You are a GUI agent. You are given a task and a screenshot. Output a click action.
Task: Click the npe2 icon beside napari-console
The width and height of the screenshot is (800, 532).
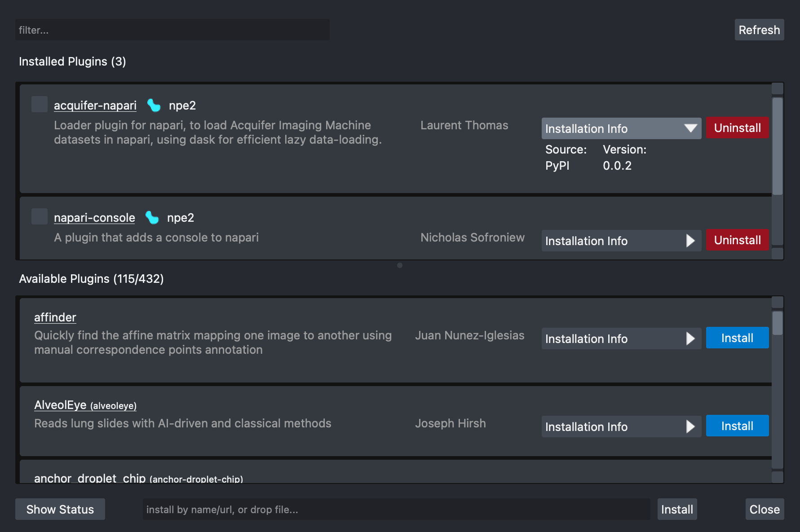click(x=153, y=217)
